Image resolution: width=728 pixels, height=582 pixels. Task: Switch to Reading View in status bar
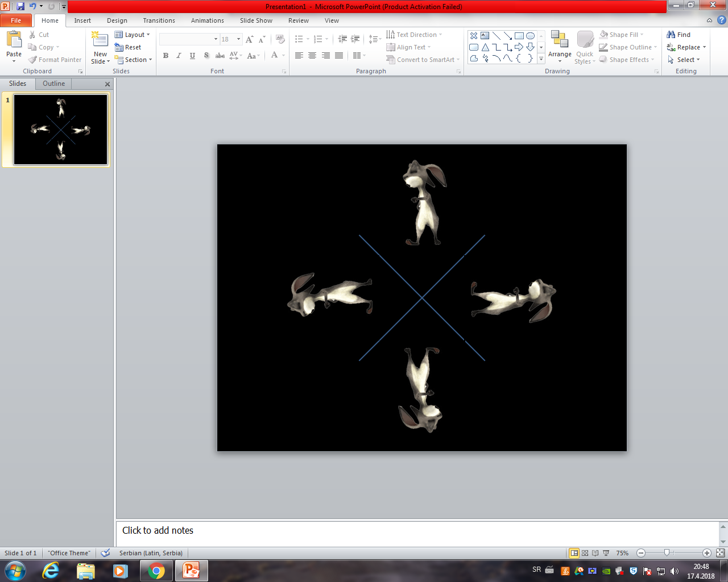595,553
